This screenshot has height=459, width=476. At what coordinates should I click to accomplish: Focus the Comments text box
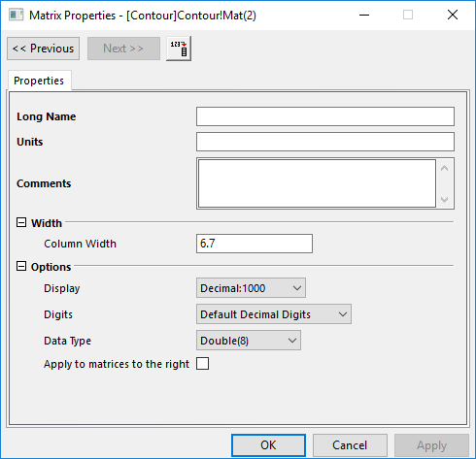pos(317,183)
